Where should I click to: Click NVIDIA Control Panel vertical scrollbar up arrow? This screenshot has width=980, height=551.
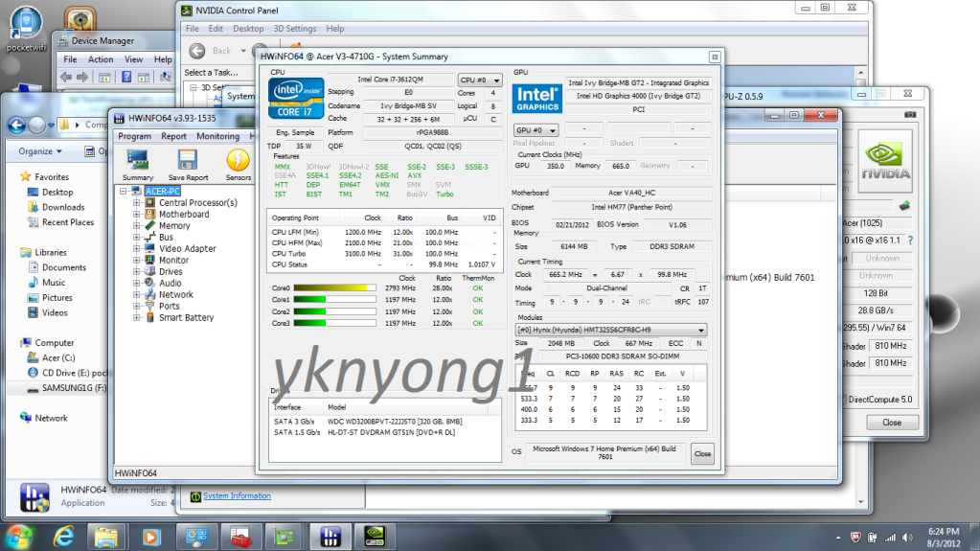pyautogui.click(x=860, y=73)
